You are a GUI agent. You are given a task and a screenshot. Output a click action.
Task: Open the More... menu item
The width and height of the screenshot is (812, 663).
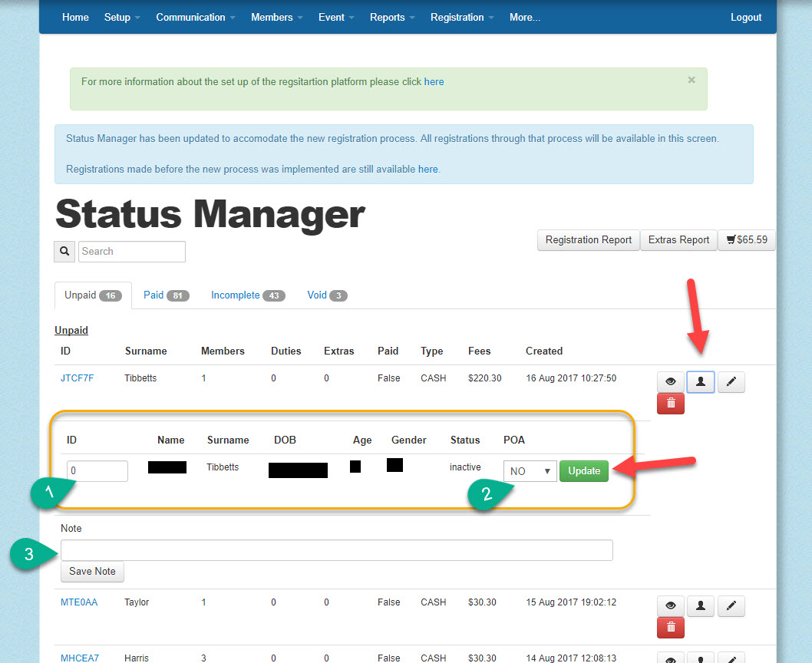point(525,17)
